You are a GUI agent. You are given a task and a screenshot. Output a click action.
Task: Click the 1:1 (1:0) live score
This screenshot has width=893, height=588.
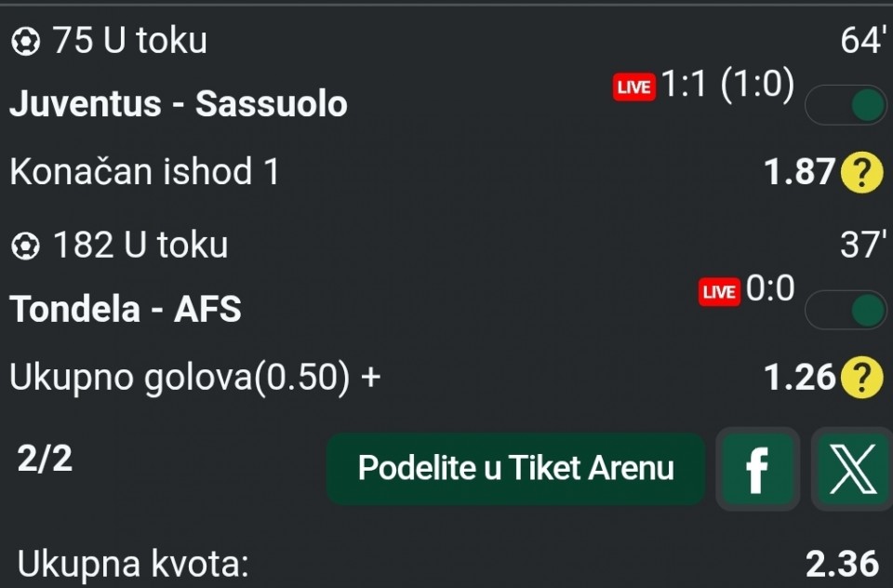(x=727, y=86)
